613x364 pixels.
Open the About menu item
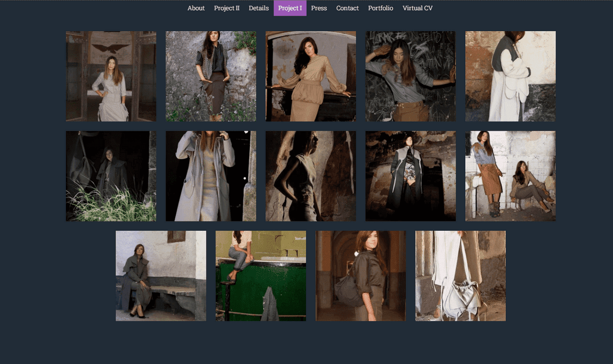196,8
